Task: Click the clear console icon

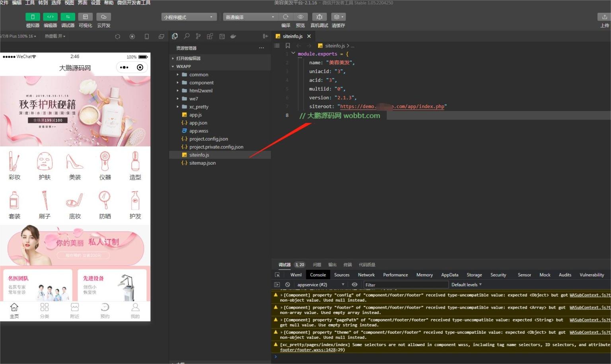Action: coord(288,284)
